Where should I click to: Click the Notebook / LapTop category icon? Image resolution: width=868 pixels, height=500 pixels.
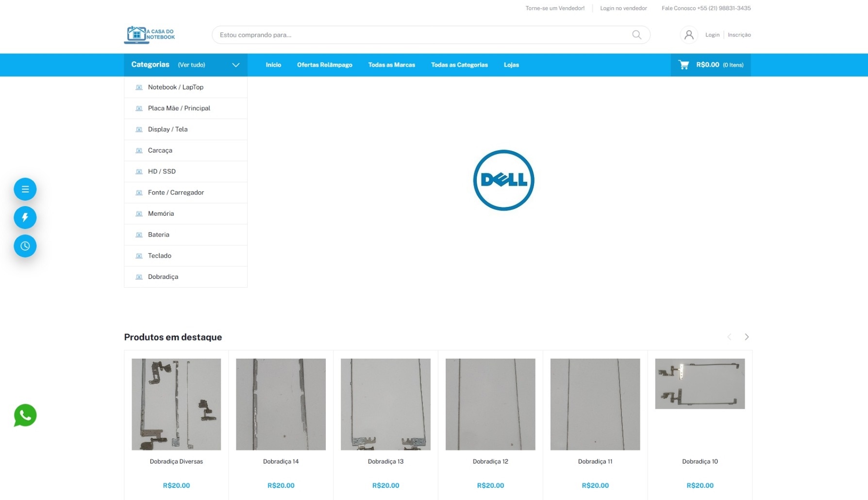[x=139, y=87]
